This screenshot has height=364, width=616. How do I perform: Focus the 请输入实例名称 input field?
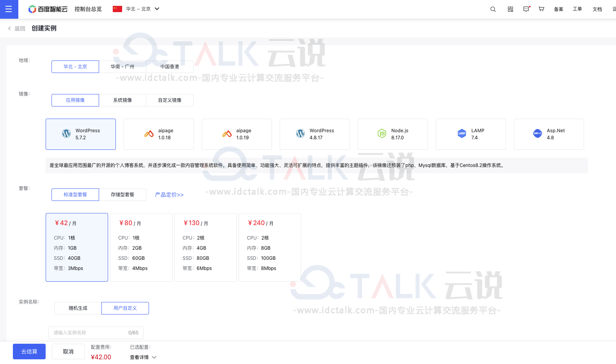coord(96,333)
